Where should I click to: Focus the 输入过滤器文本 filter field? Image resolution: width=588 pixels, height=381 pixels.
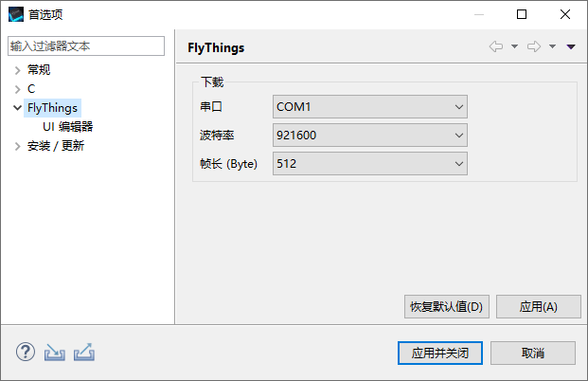pyautogui.click(x=86, y=46)
